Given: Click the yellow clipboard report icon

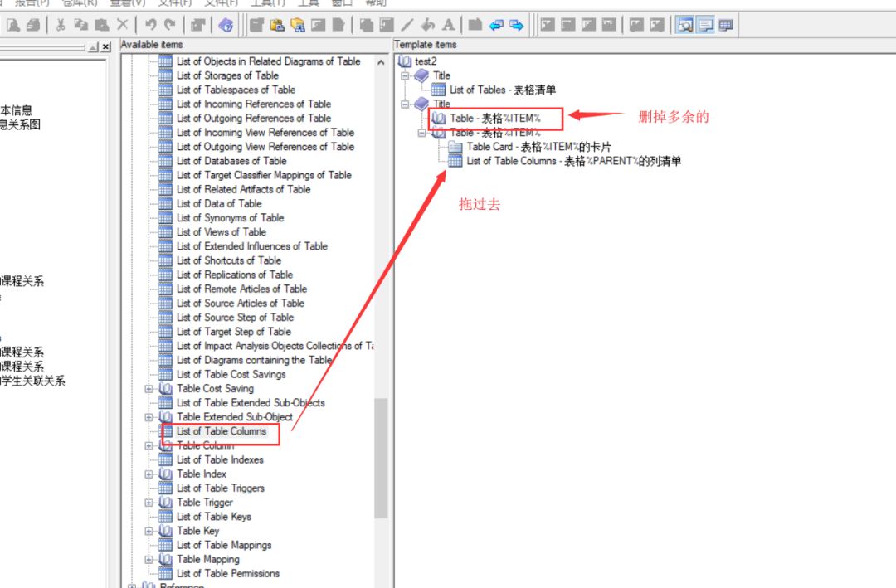Looking at the screenshot, I should click(x=277, y=25).
